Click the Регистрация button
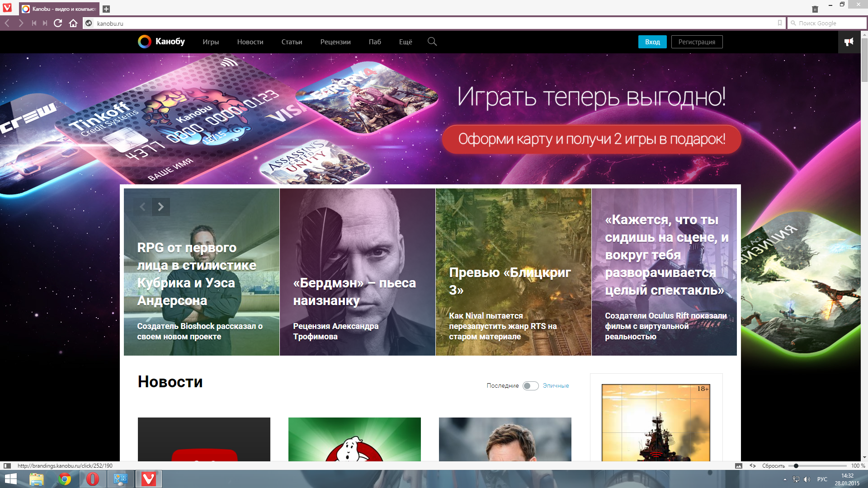Image resolution: width=868 pixels, height=488 pixels. 697,42
